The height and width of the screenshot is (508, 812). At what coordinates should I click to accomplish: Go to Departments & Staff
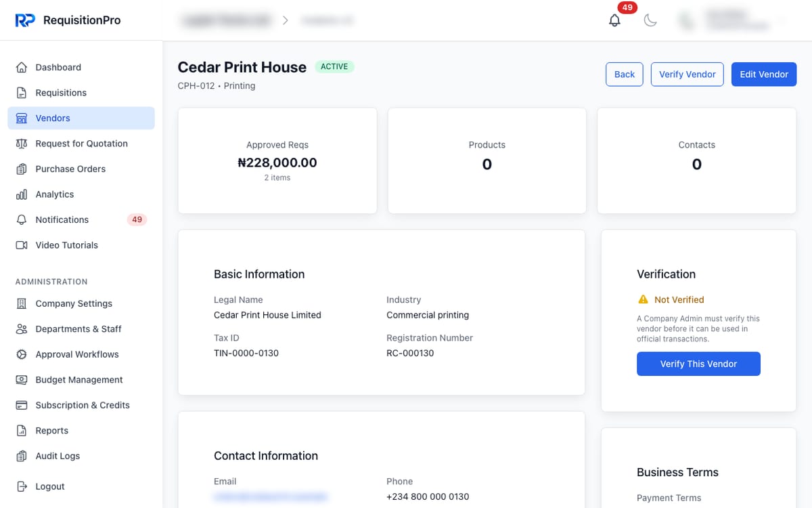coord(81,329)
